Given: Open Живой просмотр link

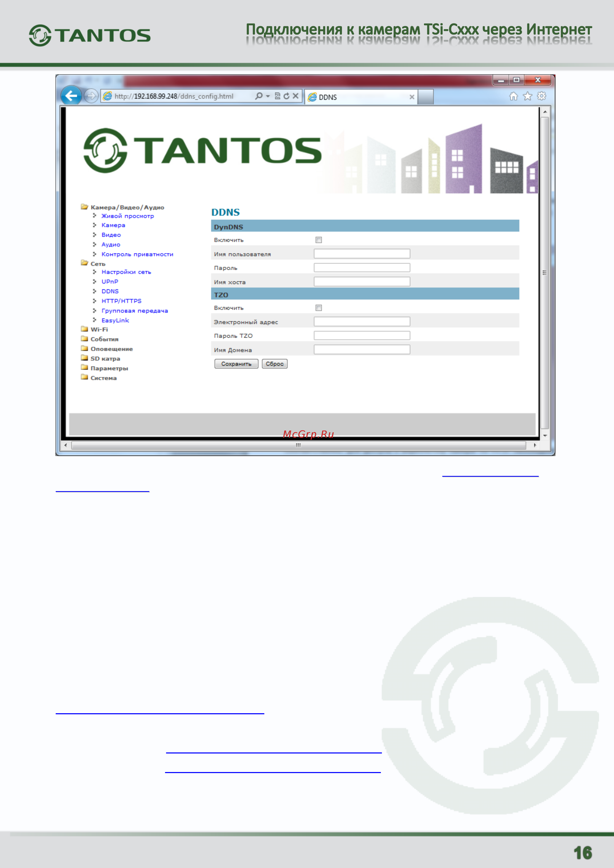Looking at the screenshot, I should click(x=127, y=216).
